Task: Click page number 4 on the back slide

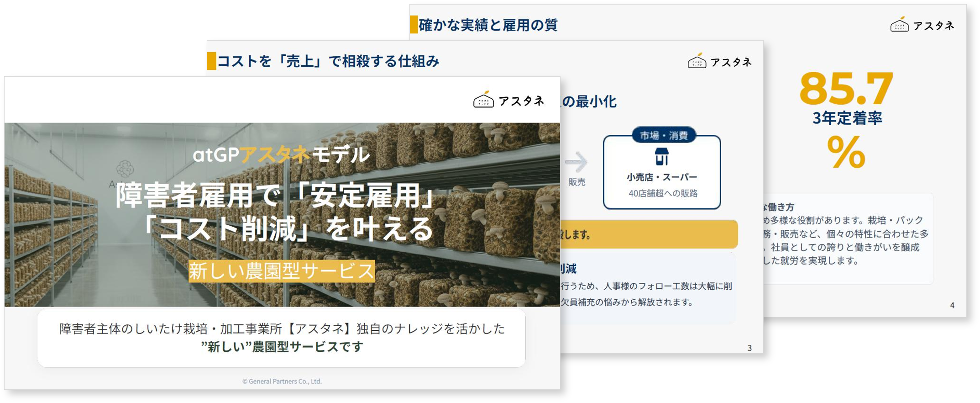Action: click(x=952, y=305)
